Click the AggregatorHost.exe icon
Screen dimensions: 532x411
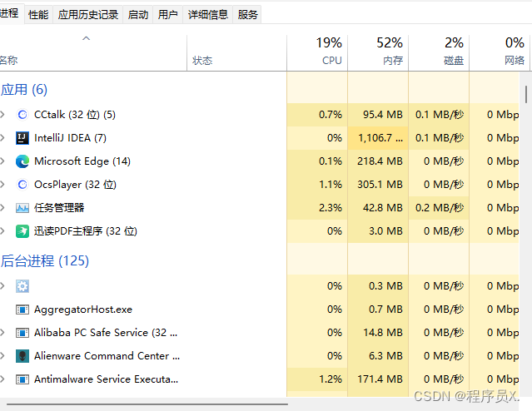pos(22,309)
